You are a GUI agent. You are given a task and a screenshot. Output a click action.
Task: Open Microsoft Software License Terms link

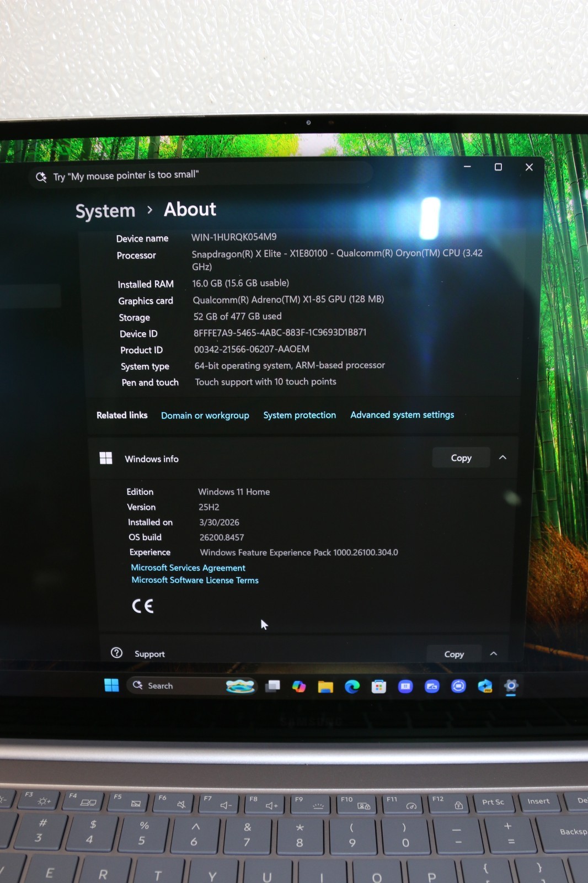click(195, 580)
